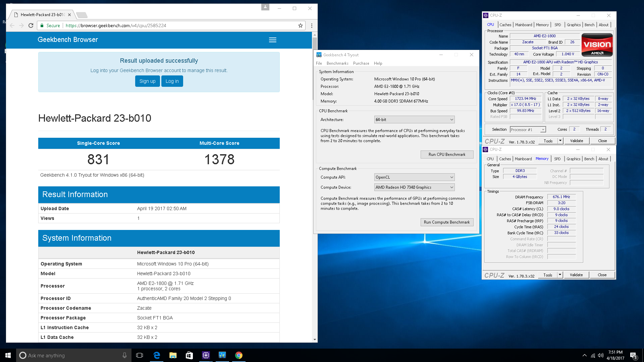Reload the Geekbench page
The image size is (644, 362).
[x=31, y=25]
